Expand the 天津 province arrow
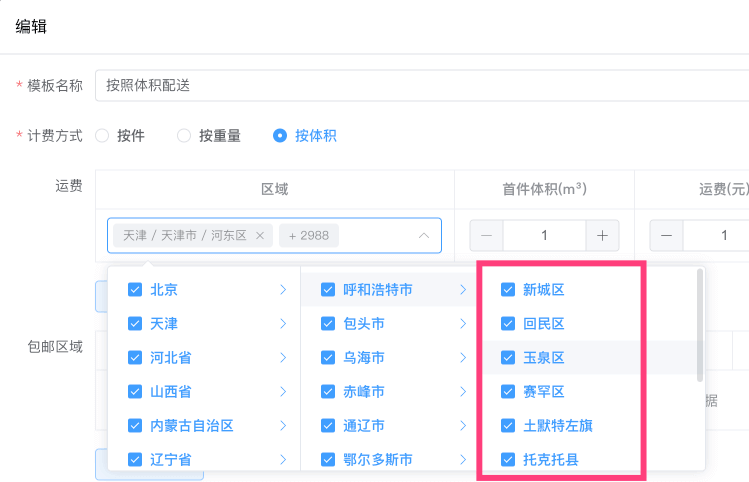 click(283, 324)
